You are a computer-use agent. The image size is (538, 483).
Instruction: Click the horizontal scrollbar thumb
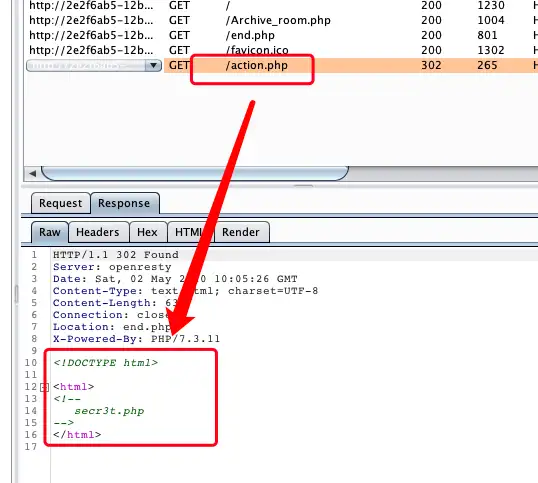(x=195, y=173)
